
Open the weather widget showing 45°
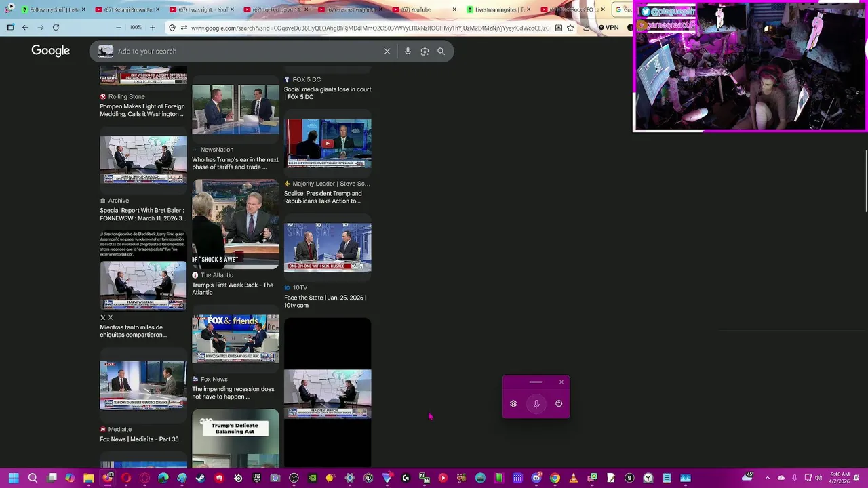click(748, 476)
